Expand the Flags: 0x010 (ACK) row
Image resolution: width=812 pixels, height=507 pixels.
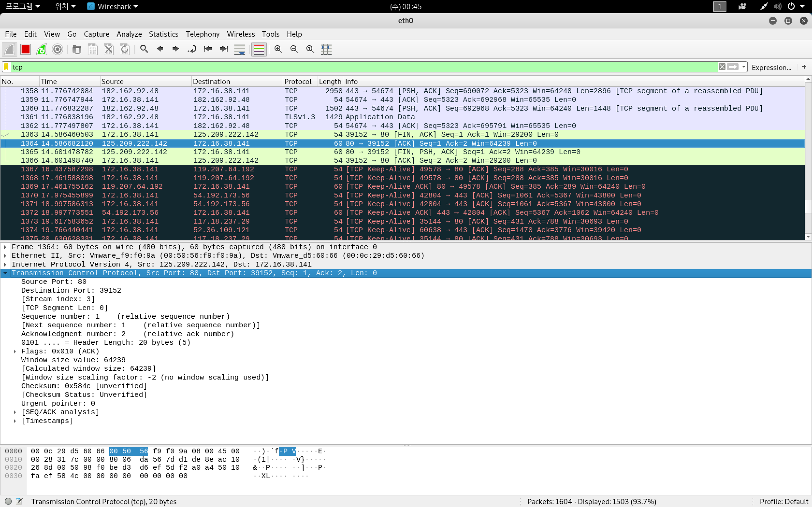pos(15,351)
